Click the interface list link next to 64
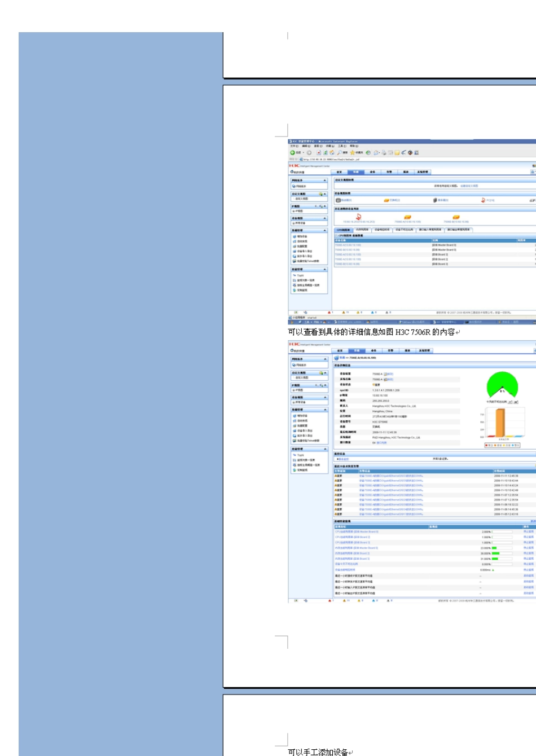Screen dimensions: 536x756 click(x=382, y=443)
